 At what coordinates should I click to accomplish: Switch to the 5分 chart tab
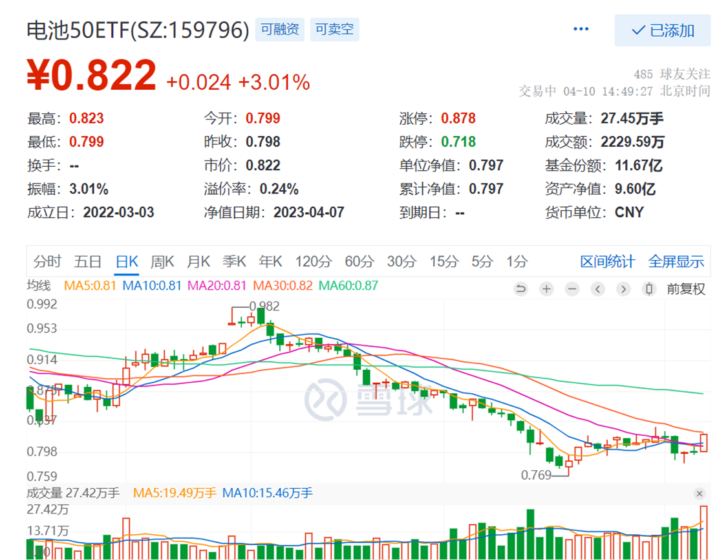(x=482, y=261)
